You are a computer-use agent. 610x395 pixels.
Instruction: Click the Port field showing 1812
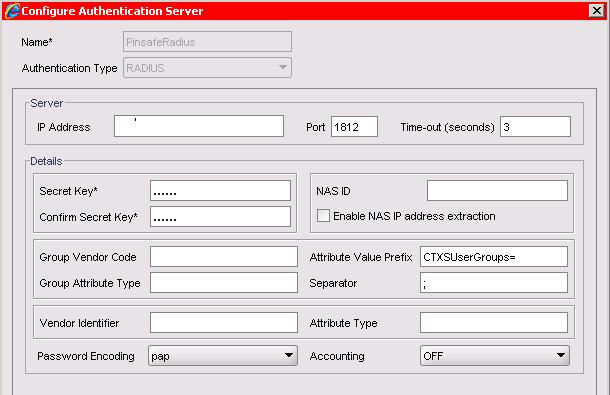(354, 126)
